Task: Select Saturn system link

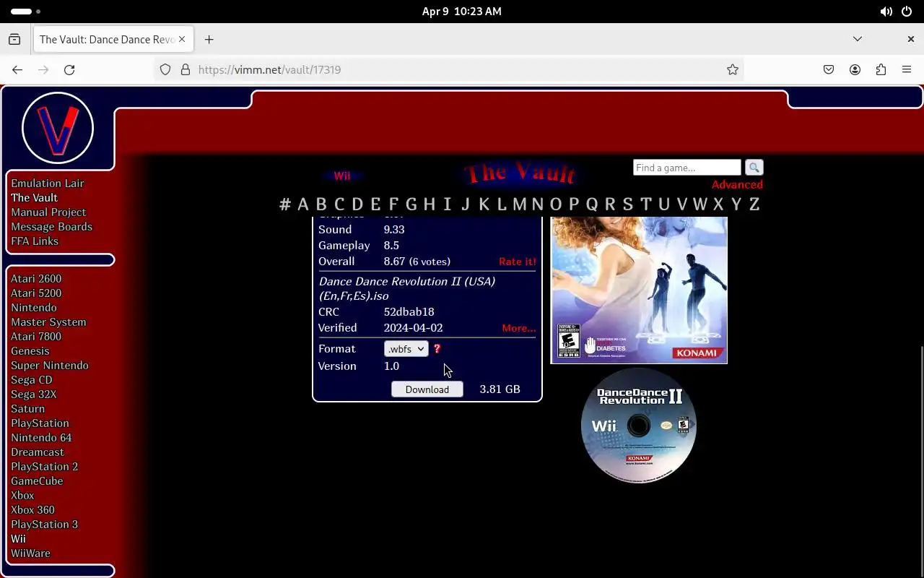Action: coord(28,408)
